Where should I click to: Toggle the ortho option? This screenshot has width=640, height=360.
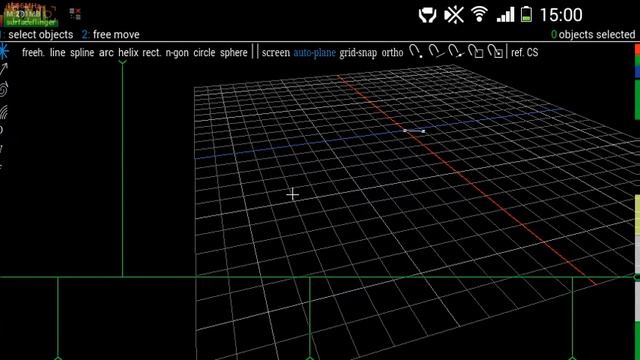(392, 53)
